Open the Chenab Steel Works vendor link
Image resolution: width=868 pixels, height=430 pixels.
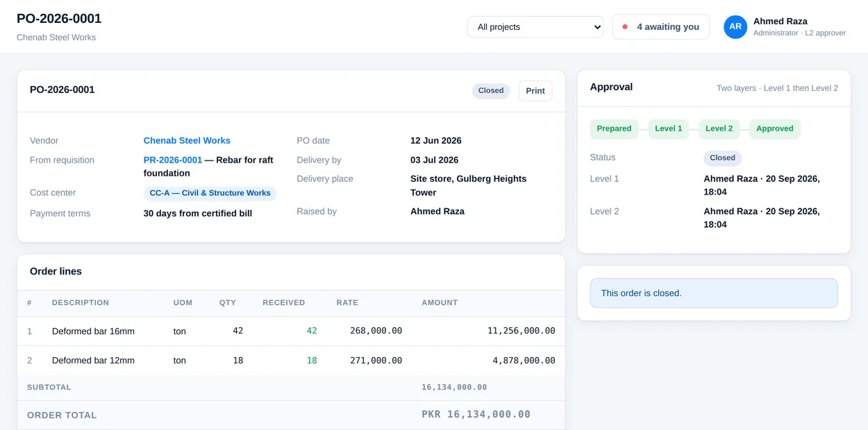pos(187,140)
